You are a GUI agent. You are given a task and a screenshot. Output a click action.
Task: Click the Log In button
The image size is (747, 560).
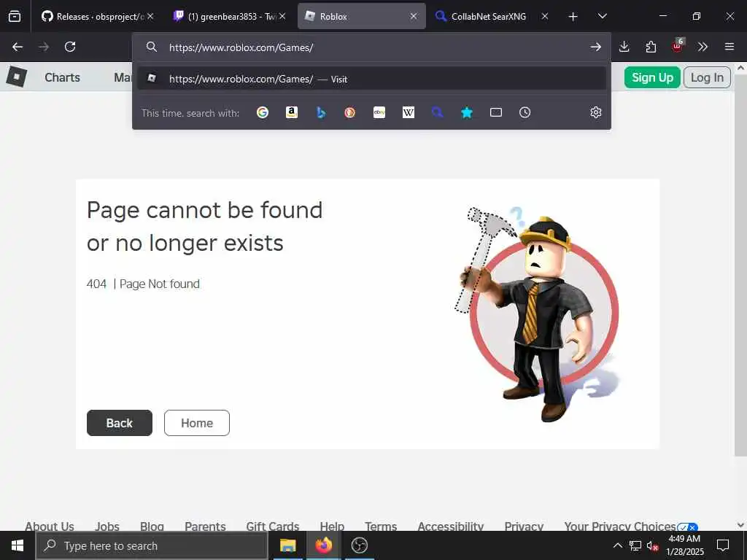(x=707, y=77)
